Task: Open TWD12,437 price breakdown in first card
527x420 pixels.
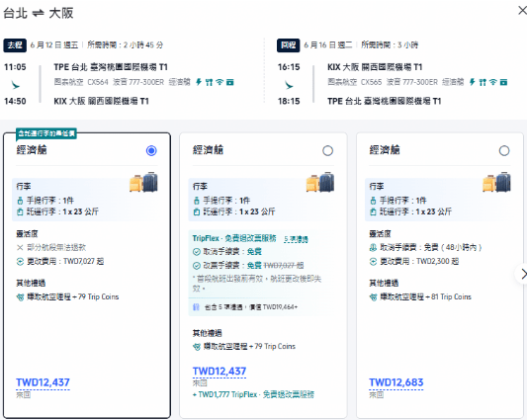Action: pyautogui.click(x=43, y=382)
